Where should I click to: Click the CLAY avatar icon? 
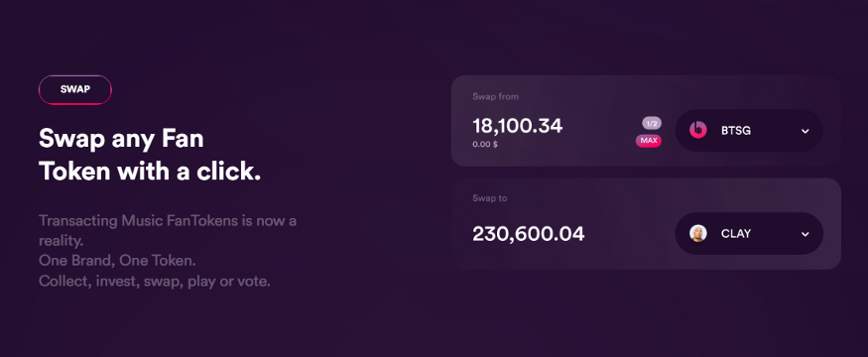[698, 234]
